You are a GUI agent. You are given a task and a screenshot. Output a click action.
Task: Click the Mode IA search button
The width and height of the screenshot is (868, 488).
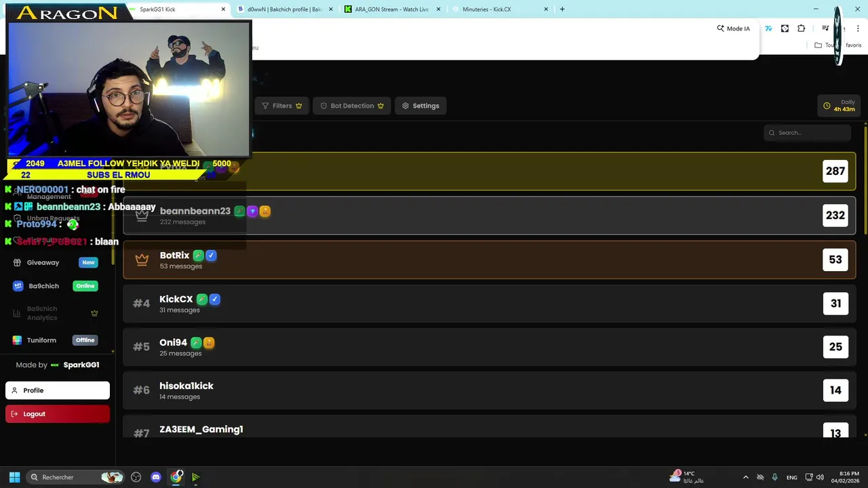point(734,28)
